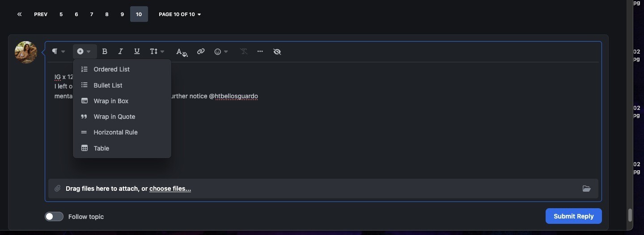
Task: Open the font size dropdown
Action: [157, 51]
